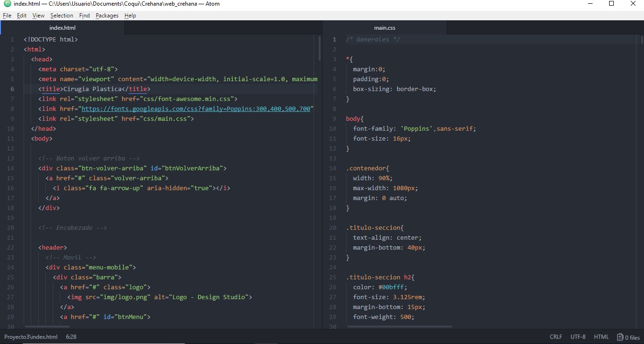The height and width of the screenshot is (344, 644).
Task: Open the HTML grammar selector
Action: coord(601,337)
